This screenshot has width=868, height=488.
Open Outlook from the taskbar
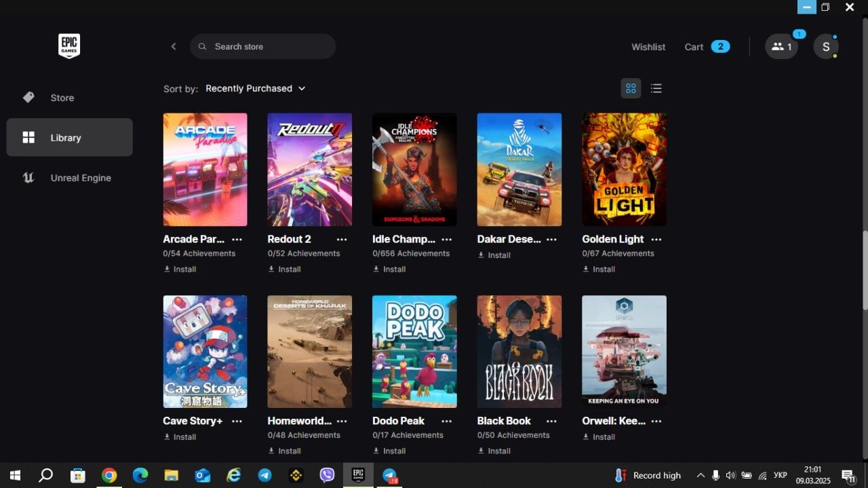click(x=203, y=475)
